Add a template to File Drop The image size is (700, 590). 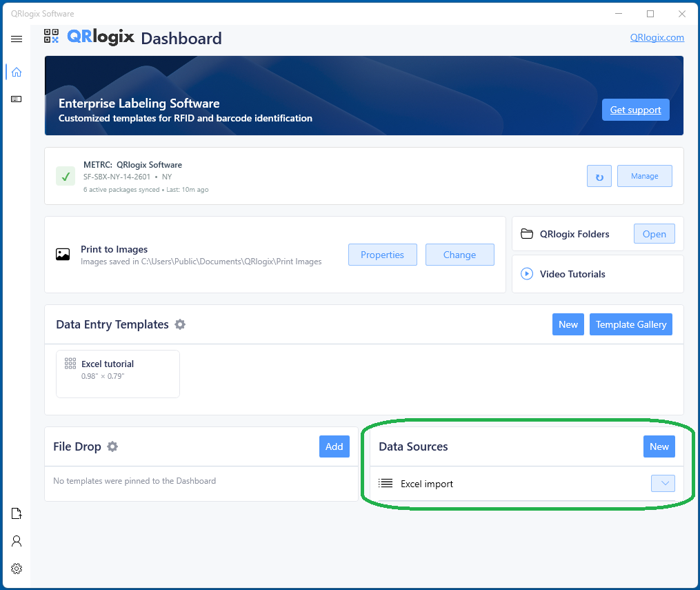point(334,446)
